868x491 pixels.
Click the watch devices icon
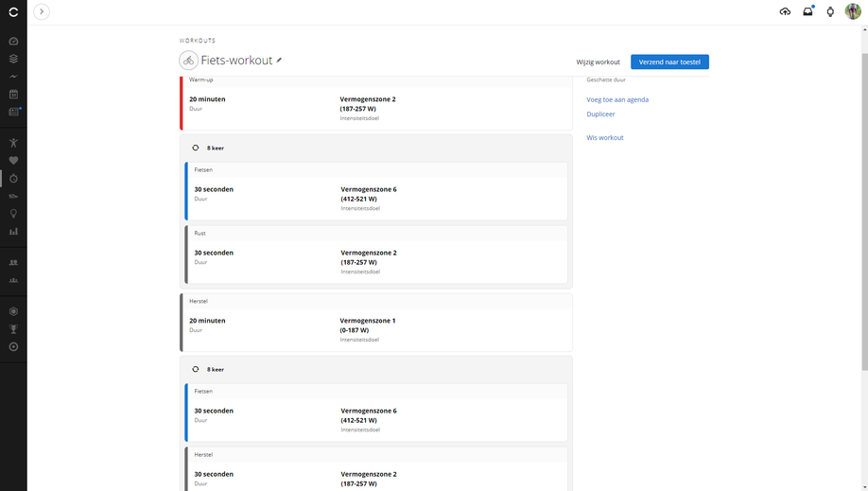click(830, 11)
